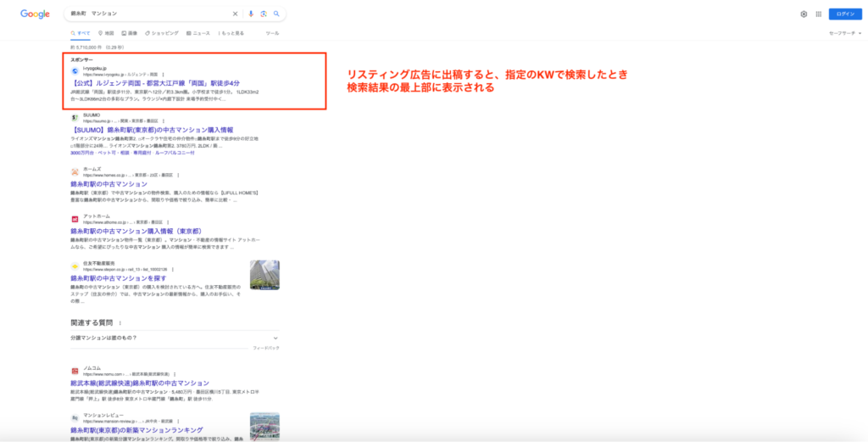Click the ホームズ site favicon
The width and height of the screenshot is (868, 442).
(x=75, y=171)
